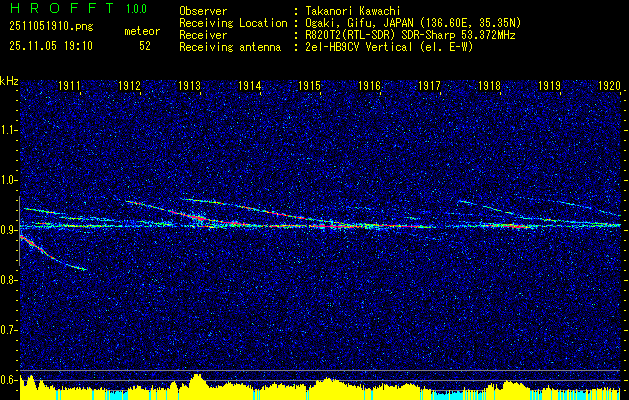The image size is (629, 400).
Task: Click the 'Receiving antenna' field label
Action: coord(230,47)
